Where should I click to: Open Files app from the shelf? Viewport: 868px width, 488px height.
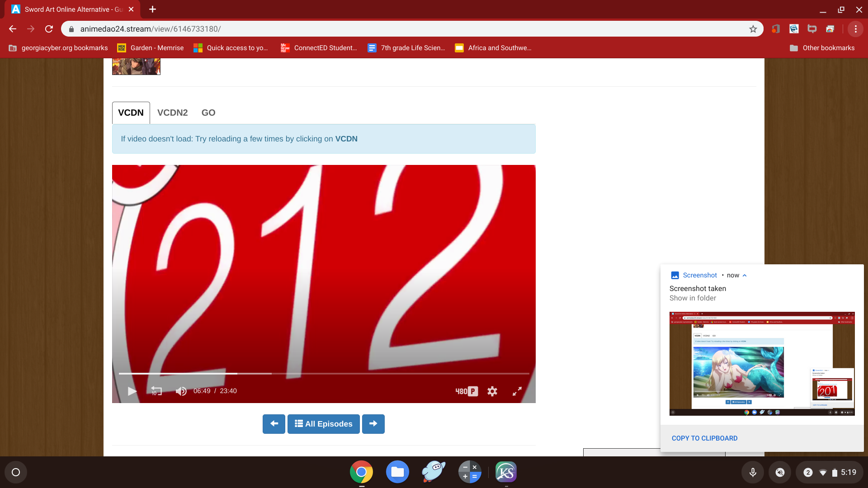[x=397, y=472]
